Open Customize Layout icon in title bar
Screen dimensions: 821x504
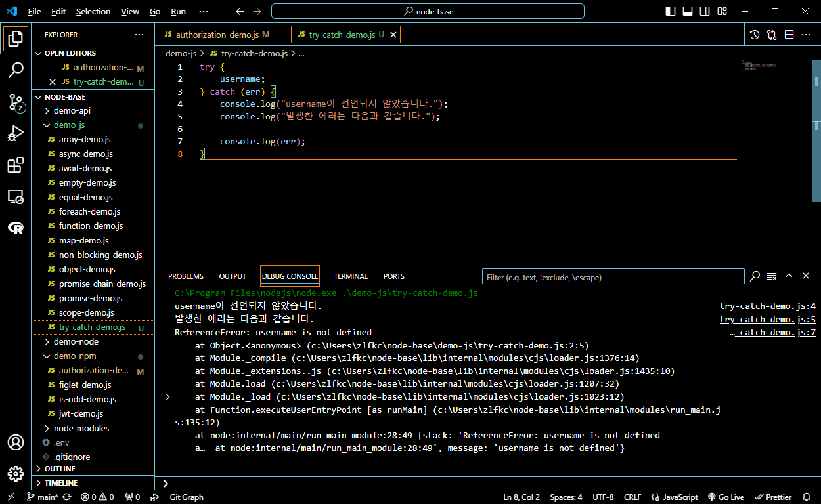click(x=722, y=11)
